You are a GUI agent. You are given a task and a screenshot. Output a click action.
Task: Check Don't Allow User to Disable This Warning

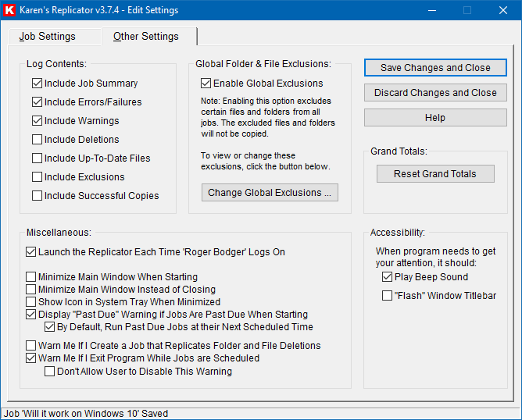pos(50,372)
